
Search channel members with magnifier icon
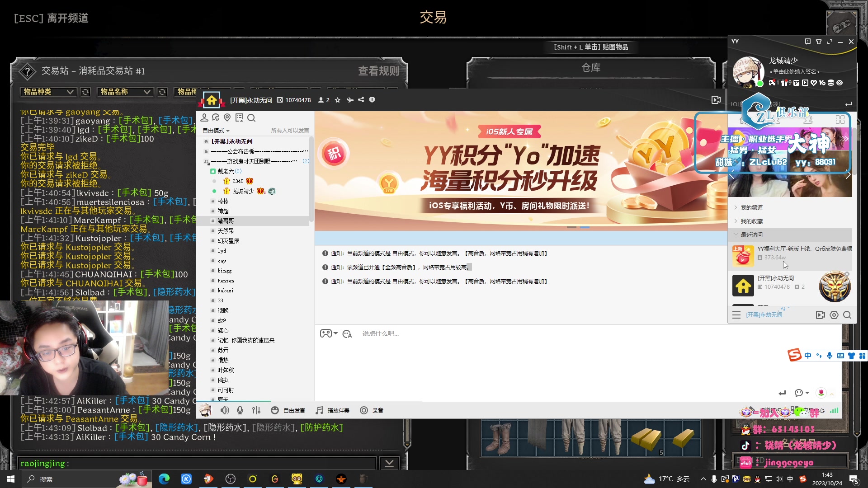point(251,117)
